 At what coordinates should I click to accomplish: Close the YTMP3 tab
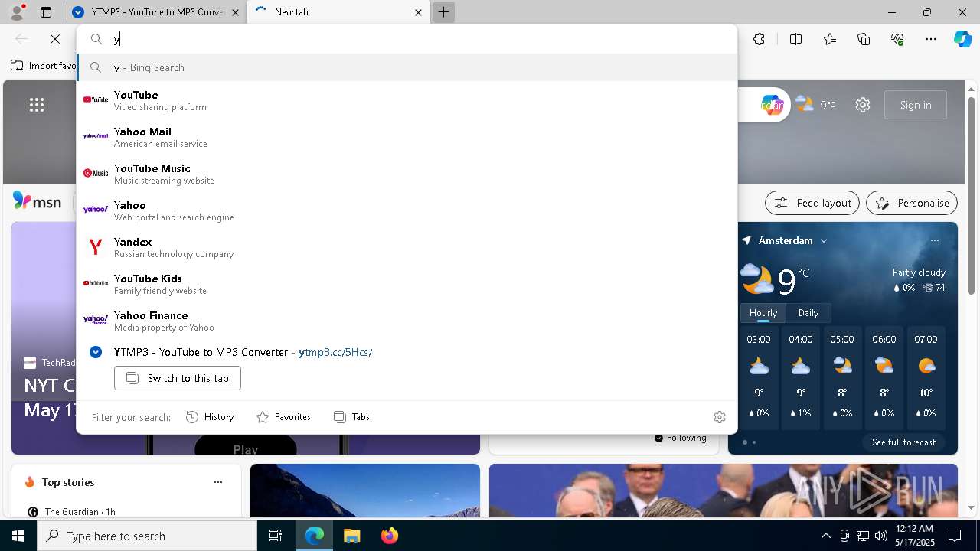click(235, 12)
